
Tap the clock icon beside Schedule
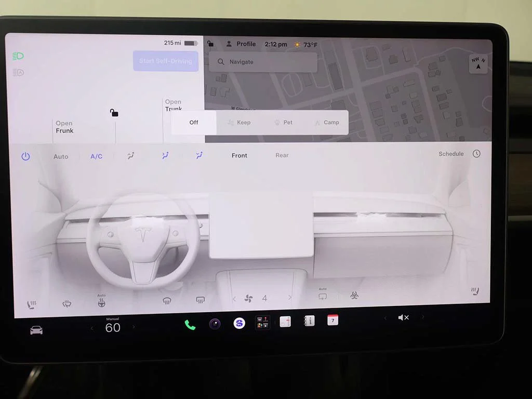pyautogui.click(x=476, y=154)
